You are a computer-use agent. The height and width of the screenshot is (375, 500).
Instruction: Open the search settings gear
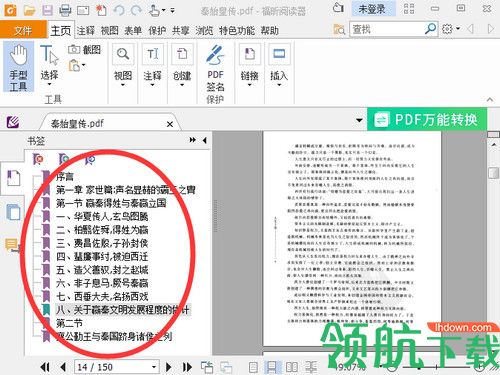coord(447,29)
